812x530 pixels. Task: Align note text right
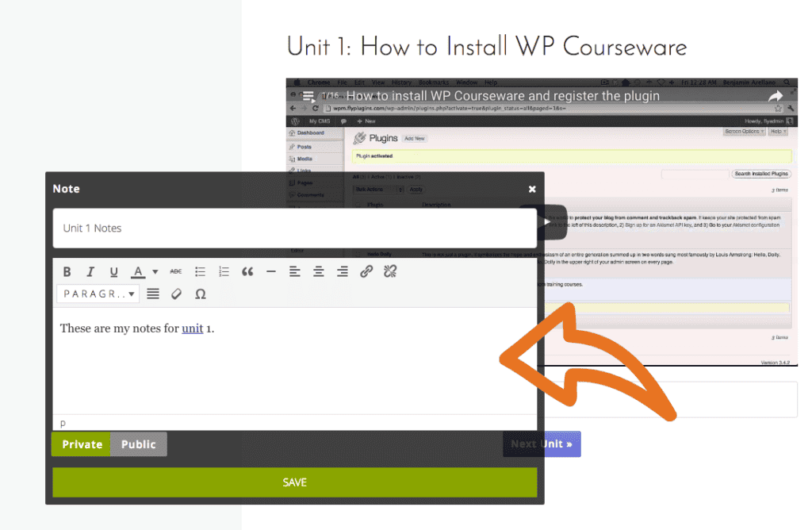[343, 271]
